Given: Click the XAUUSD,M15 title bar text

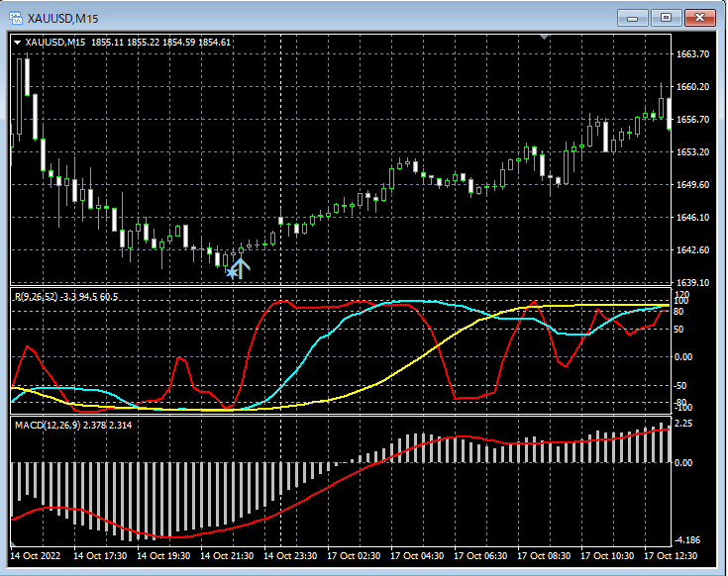Looking at the screenshot, I should click(62, 19).
